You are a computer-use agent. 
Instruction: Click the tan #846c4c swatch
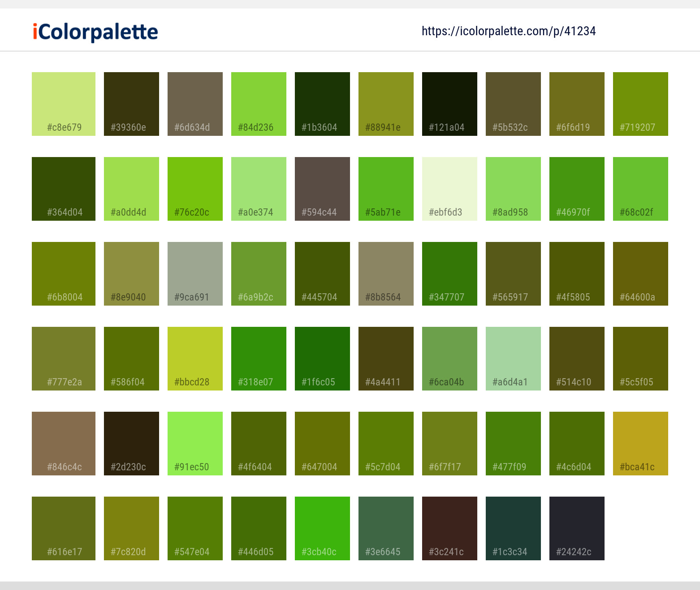64,444
